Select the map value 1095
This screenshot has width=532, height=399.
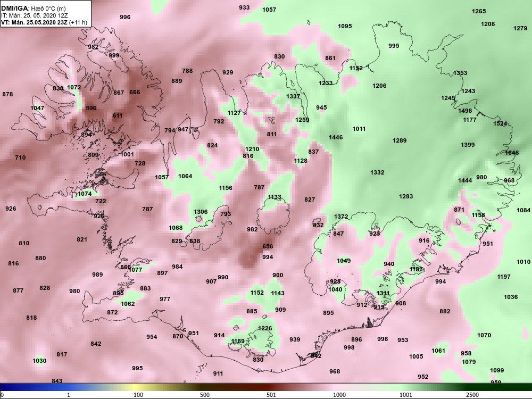tap(345, 26)
